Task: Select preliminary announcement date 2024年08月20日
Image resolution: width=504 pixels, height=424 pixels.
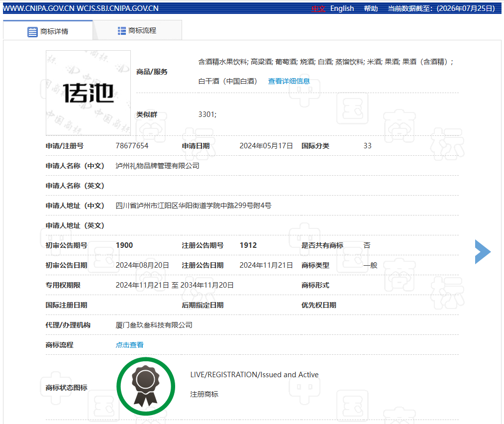Action: (x=142, y=266)
